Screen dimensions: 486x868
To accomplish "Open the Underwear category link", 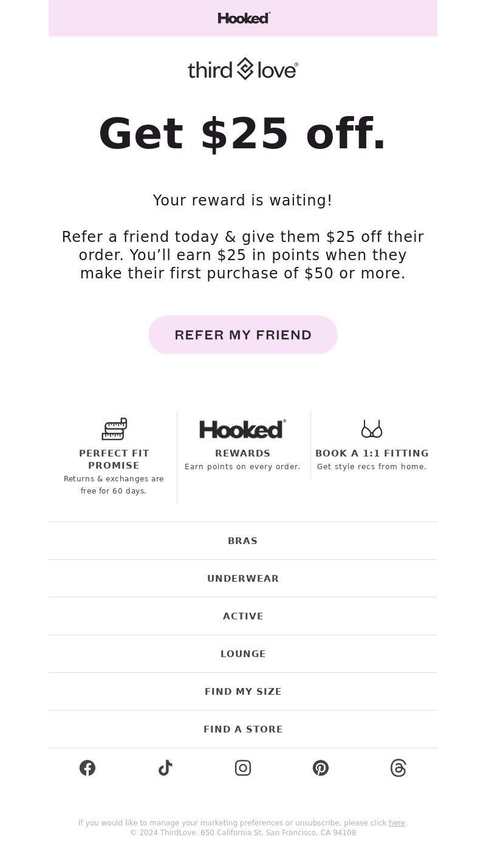I will 243,579.
